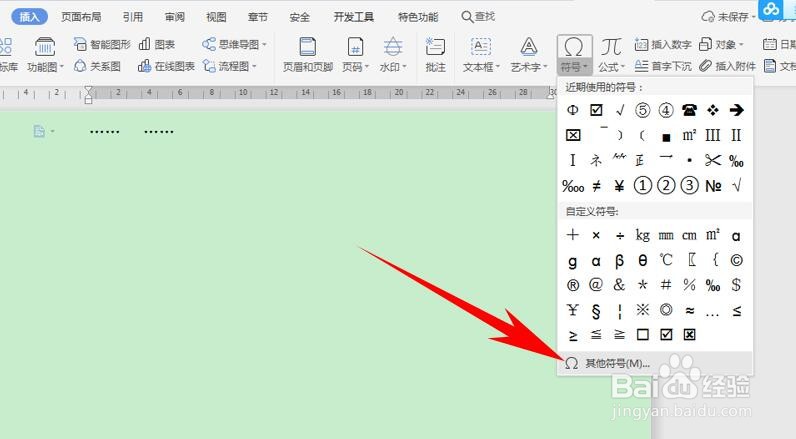
Task: Open the 插入 (Insert) ribbon tab
Action: tap(29, 17)
